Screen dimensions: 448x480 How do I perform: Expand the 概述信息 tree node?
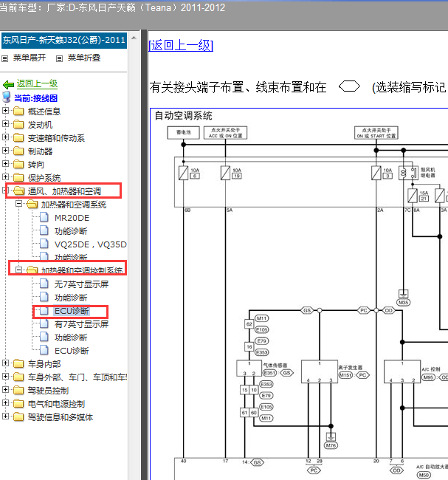5,110
